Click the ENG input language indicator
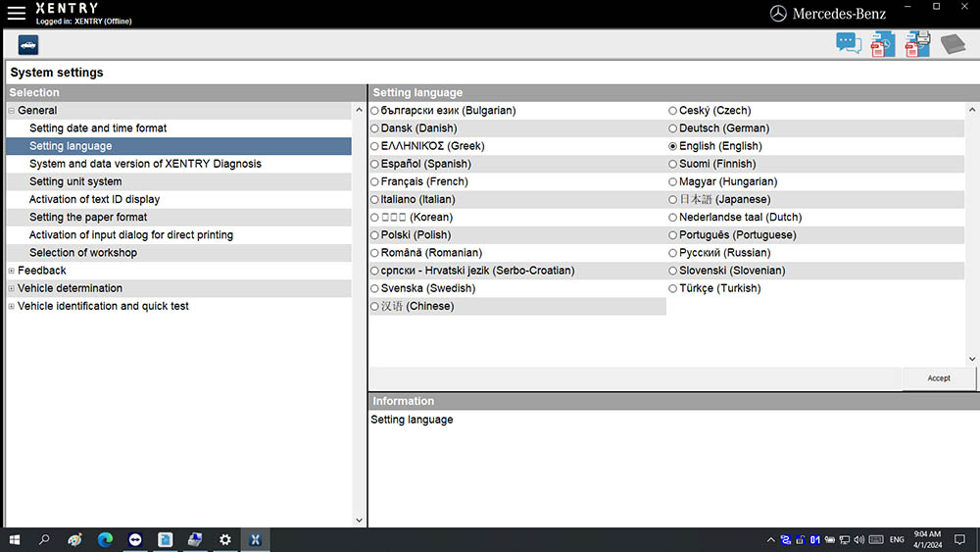 click(897, 540)
